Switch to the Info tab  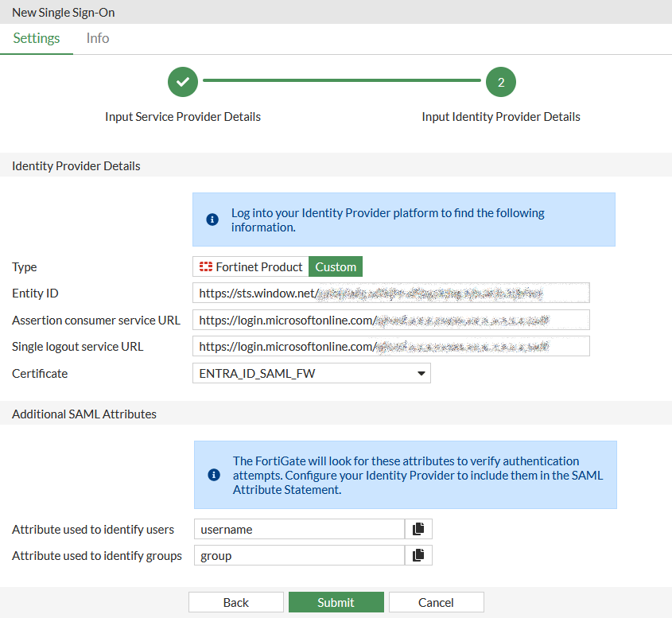point(97,37)
